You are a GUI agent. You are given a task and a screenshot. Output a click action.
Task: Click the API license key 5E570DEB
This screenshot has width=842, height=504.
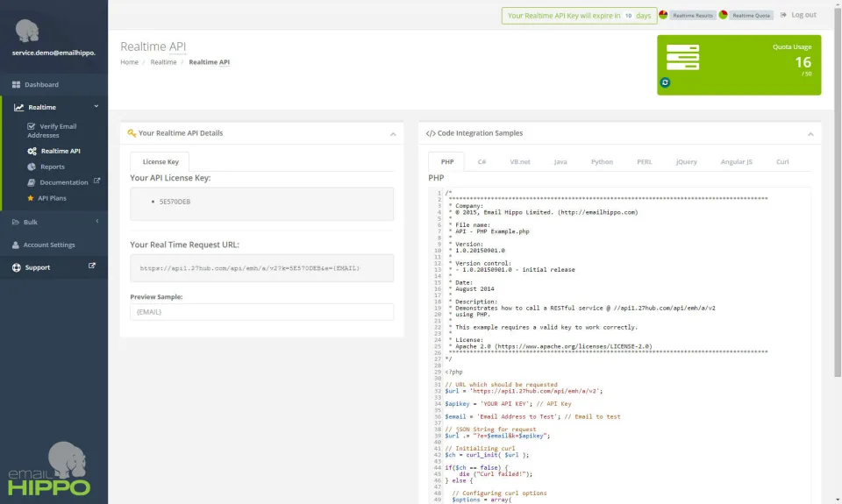[175, 202]
